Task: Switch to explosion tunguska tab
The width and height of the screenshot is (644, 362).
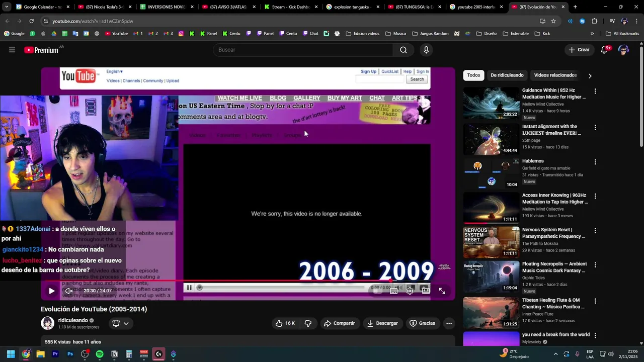Action: 353,7
